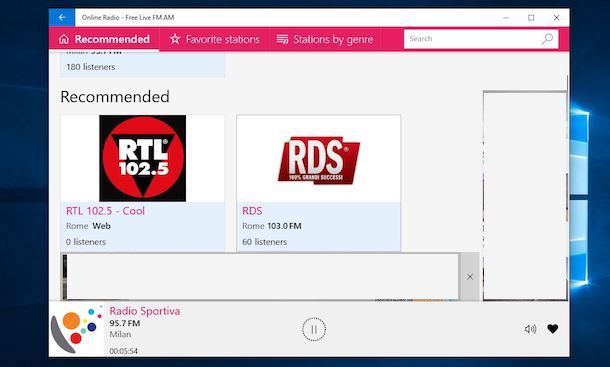
Task: Toggle the favorite heart icon
Action: click(x=553, y=329)
